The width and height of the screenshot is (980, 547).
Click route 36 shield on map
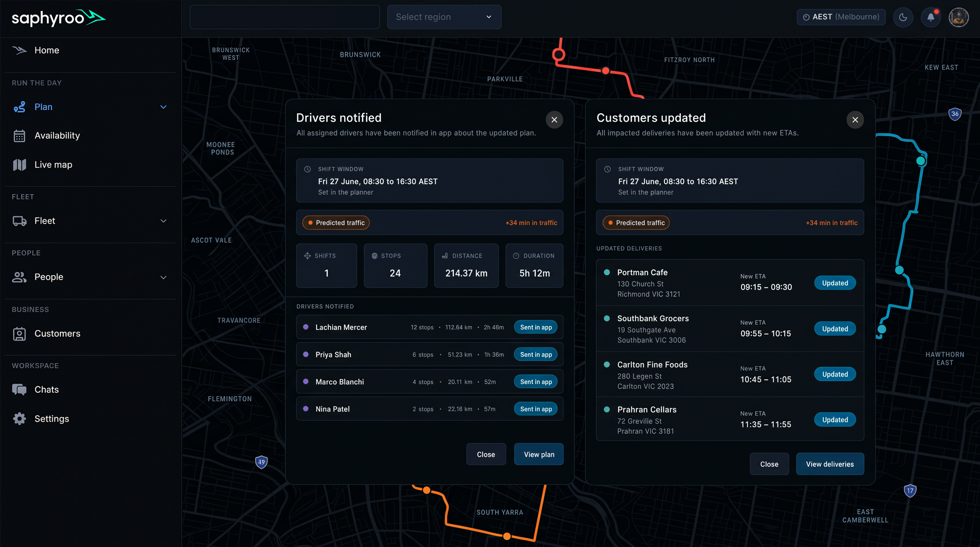(955, 114)
